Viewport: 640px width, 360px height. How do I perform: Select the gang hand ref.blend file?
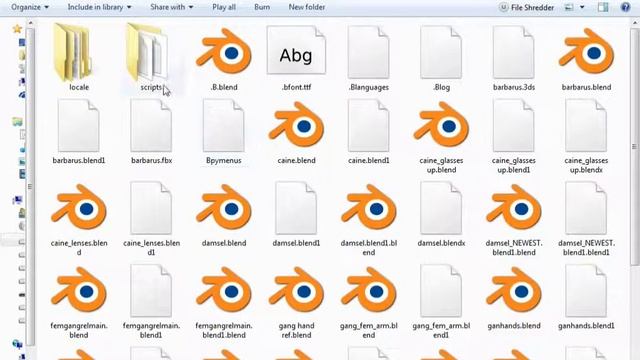point(296,302)
